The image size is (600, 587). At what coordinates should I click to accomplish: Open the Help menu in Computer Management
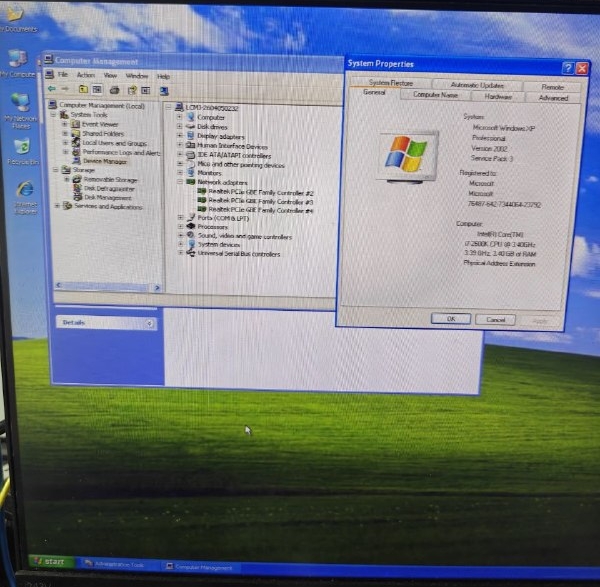(x=163, y=77)
